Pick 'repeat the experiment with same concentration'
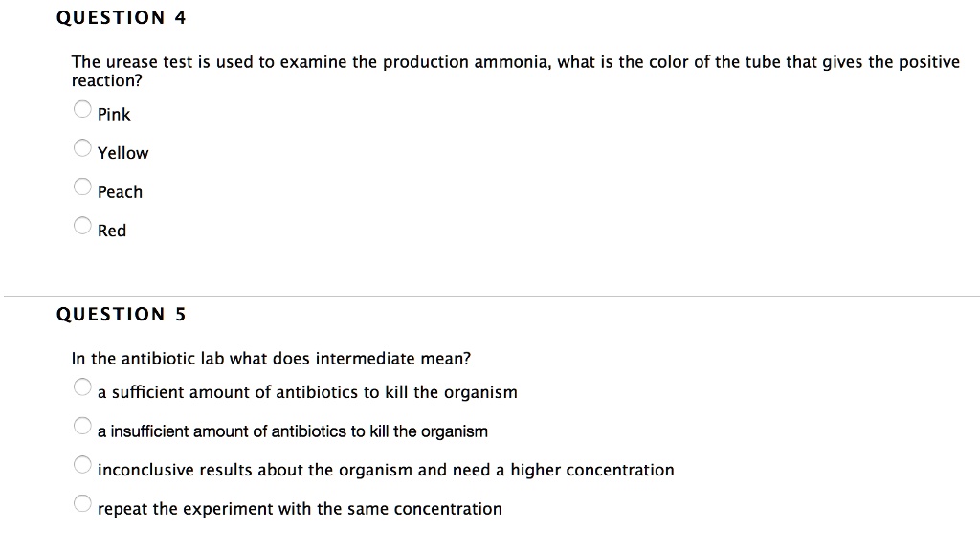The width and height of the screenshot is (980, 552). [x=82, y=502]
